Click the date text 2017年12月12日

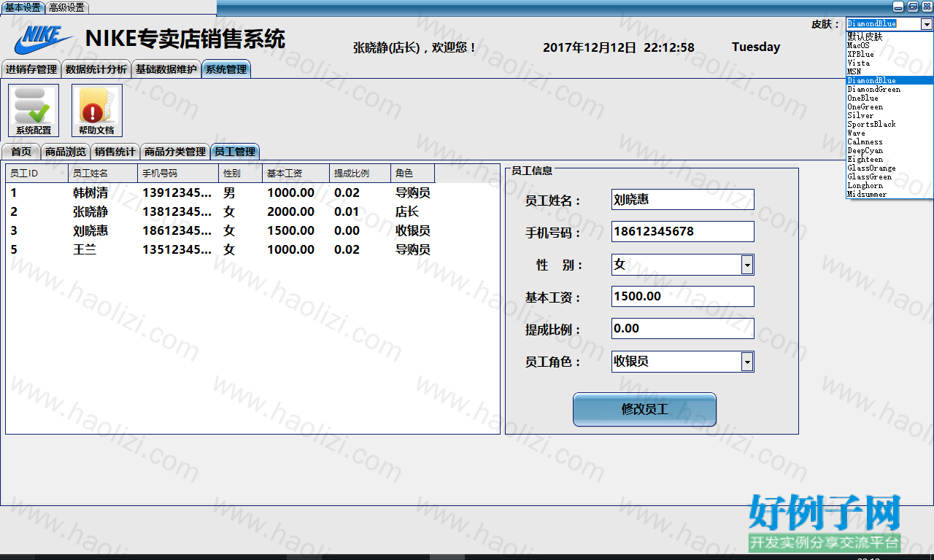(590, 47)
